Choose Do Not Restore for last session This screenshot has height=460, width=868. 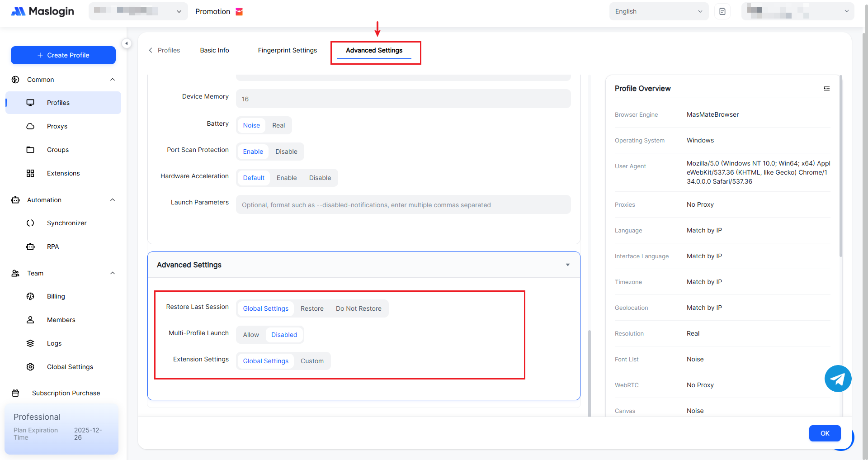(359, 308)
